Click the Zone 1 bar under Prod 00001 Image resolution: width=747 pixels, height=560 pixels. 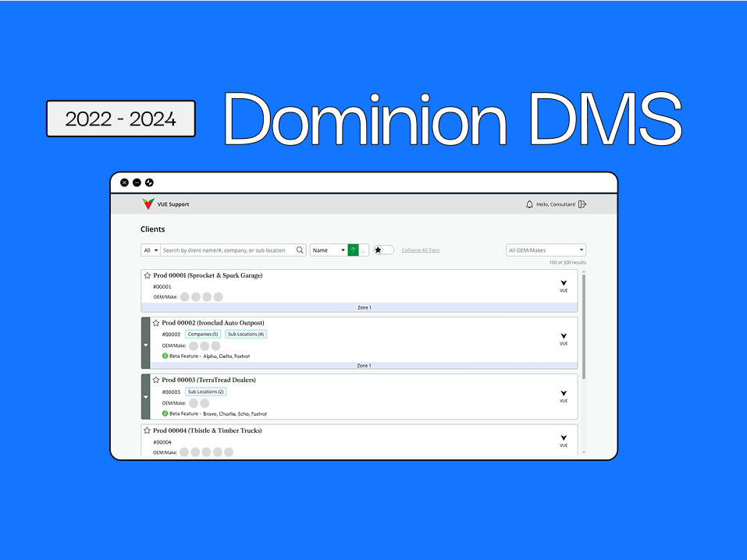click(x=360, y=307)
